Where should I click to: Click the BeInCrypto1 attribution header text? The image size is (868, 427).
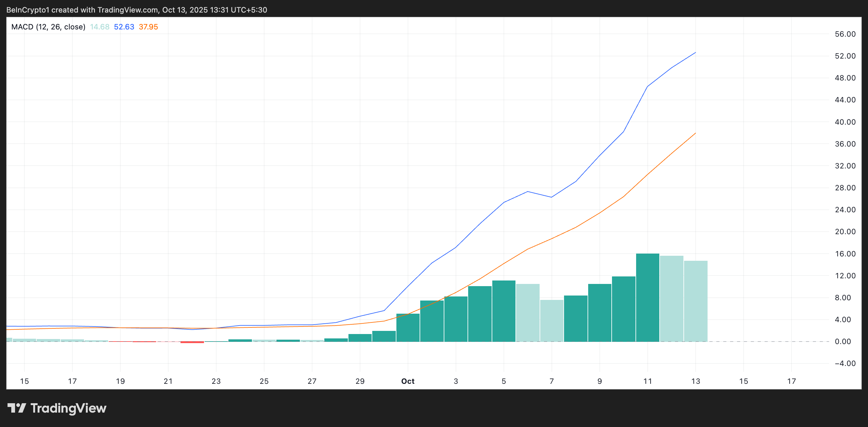[137, 10]
